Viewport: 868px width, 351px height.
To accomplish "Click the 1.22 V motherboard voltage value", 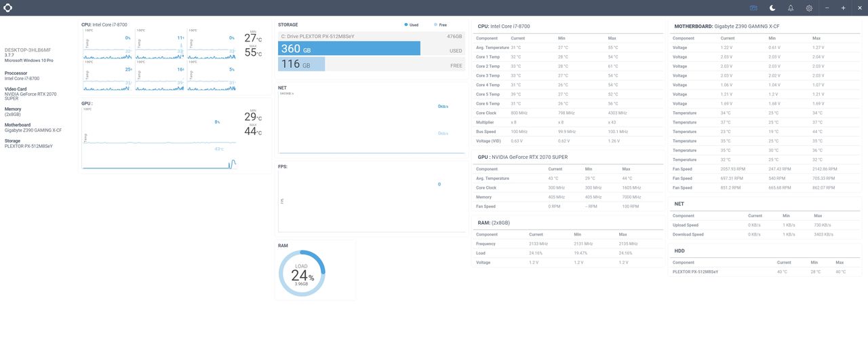I will [726, 48].
